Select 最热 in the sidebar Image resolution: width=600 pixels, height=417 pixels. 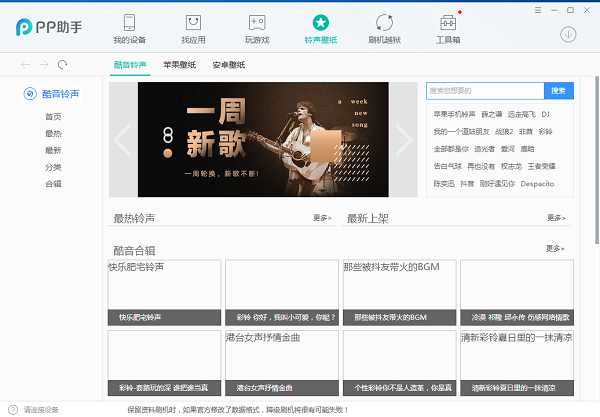(53, 134)
